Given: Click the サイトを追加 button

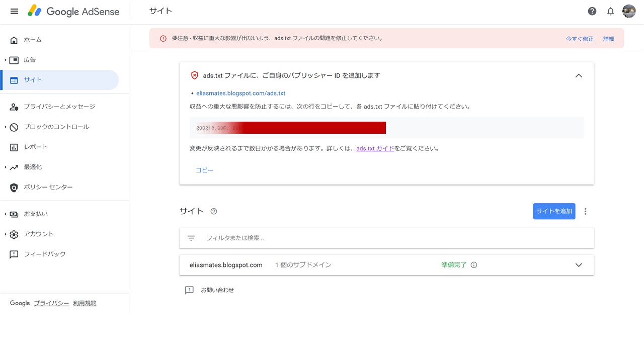Looking at the screenshot, I should 554,212.
